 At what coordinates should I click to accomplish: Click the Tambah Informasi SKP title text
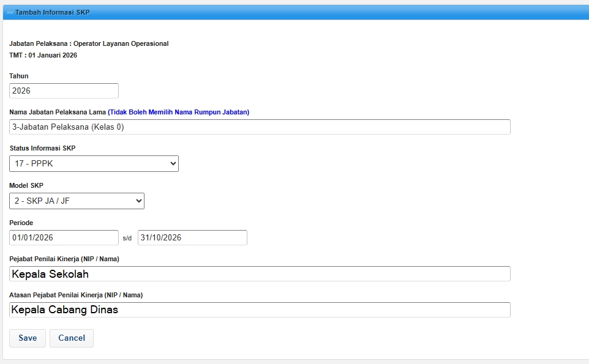52,12
